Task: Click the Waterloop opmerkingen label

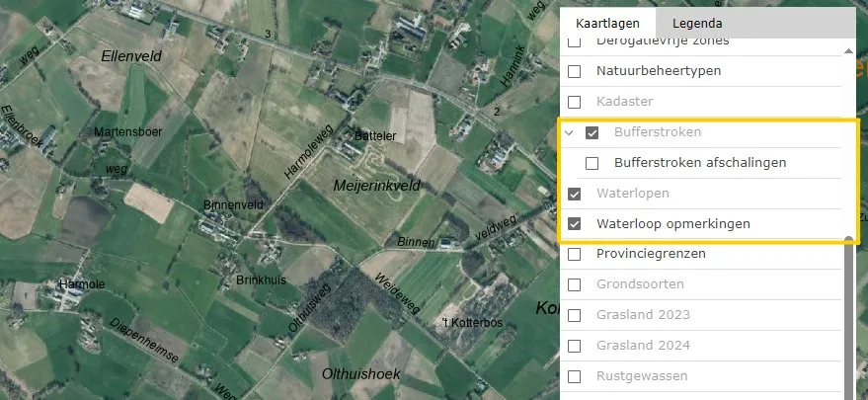Action: coord(673,224)
